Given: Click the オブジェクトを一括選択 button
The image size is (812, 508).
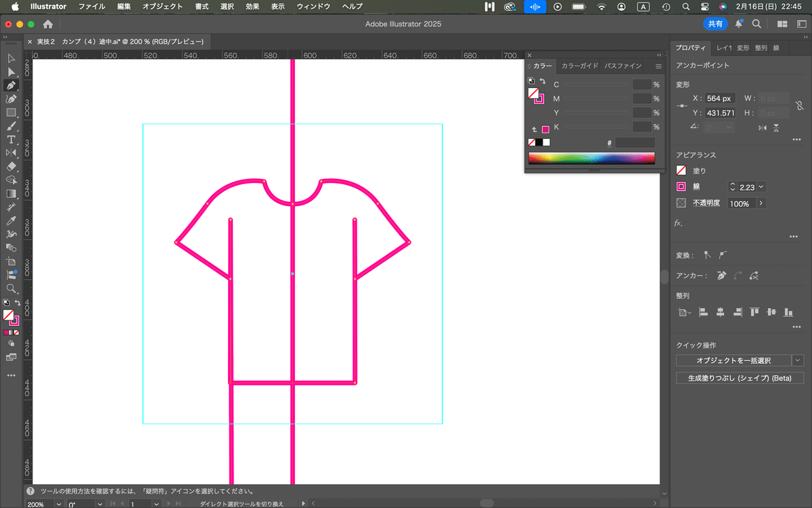Looking at the screenshot, I should click(x=734, y=360).
